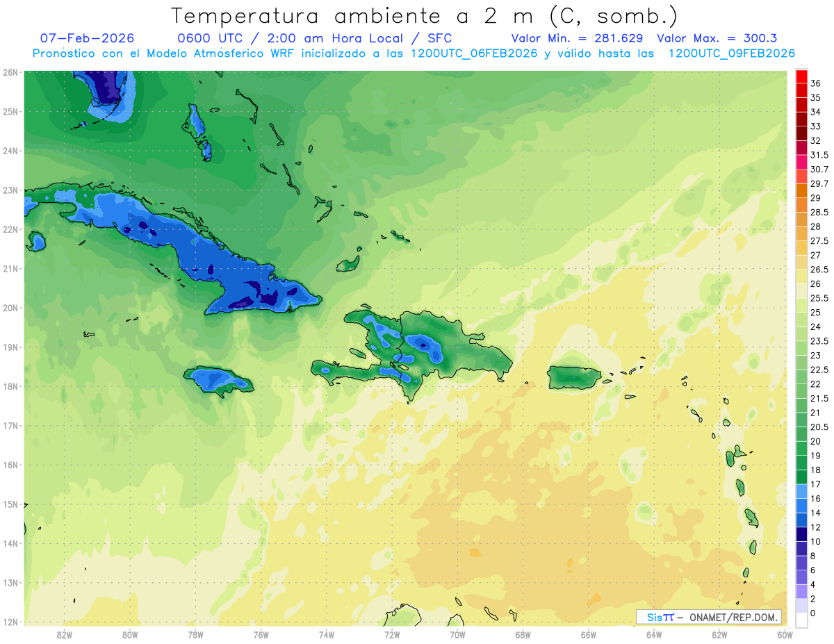Click the '78W' longitude axis label
The height and width of the screenshot is (644, 834).
(x=195, y=634)
